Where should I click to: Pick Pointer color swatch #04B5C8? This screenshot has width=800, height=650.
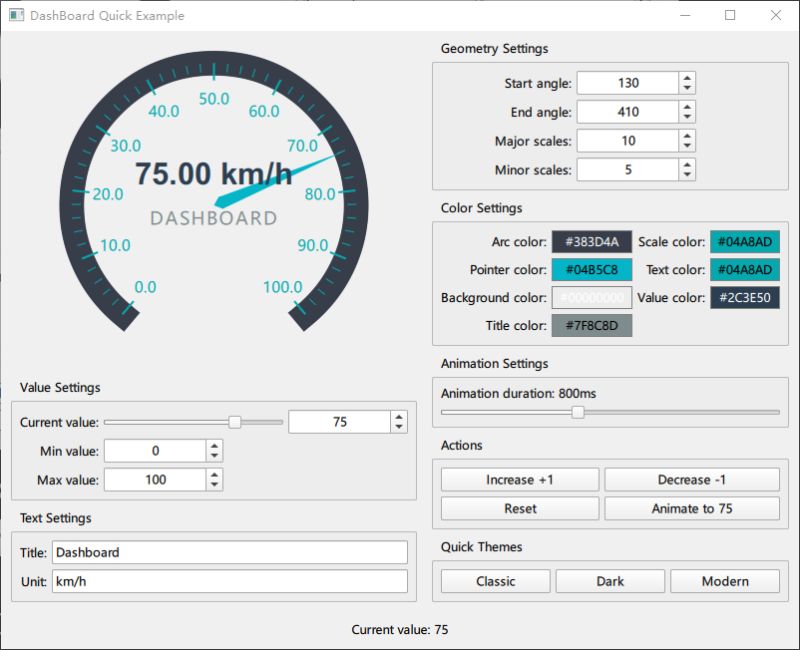[592, 269]
